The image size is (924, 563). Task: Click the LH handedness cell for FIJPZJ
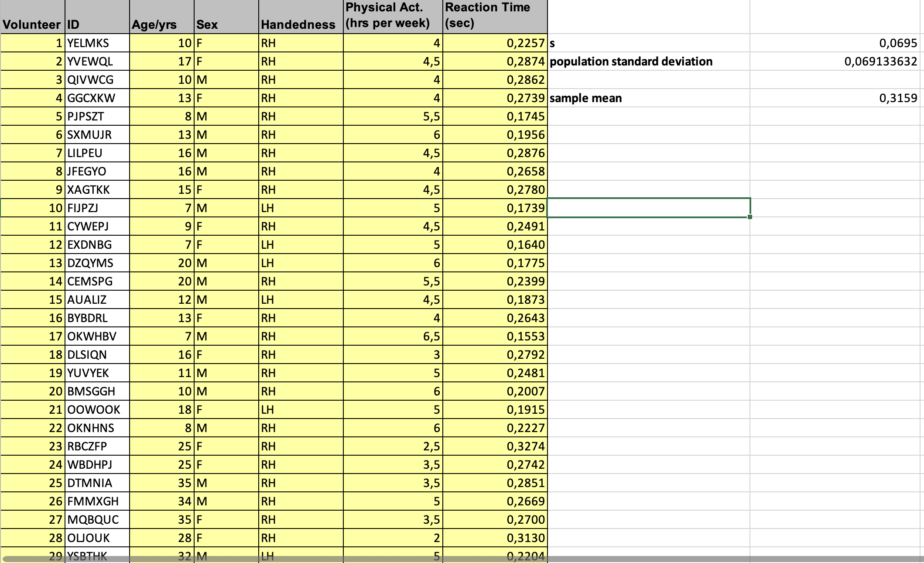coord(301,208)
